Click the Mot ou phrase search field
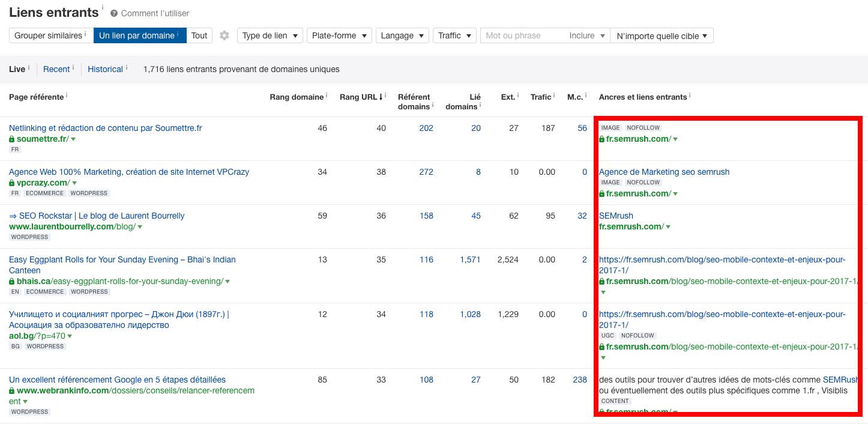868x427 pixels. [522, 35]
